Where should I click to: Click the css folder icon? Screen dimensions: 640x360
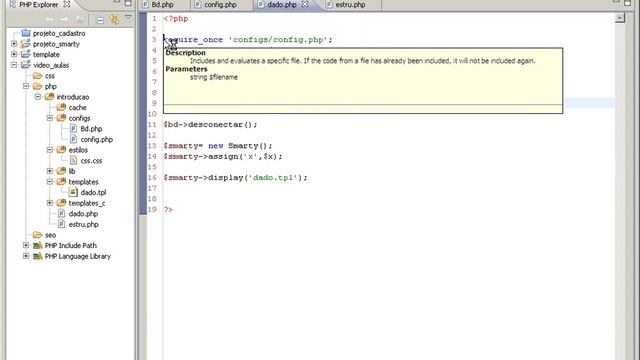(38, 76)
